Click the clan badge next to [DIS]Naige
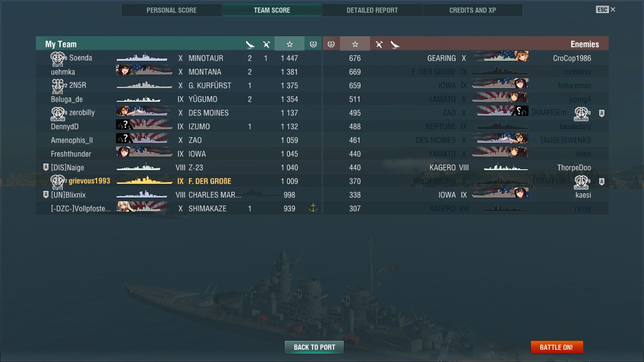This screenshot has width=644, height=362. point(46,167)
